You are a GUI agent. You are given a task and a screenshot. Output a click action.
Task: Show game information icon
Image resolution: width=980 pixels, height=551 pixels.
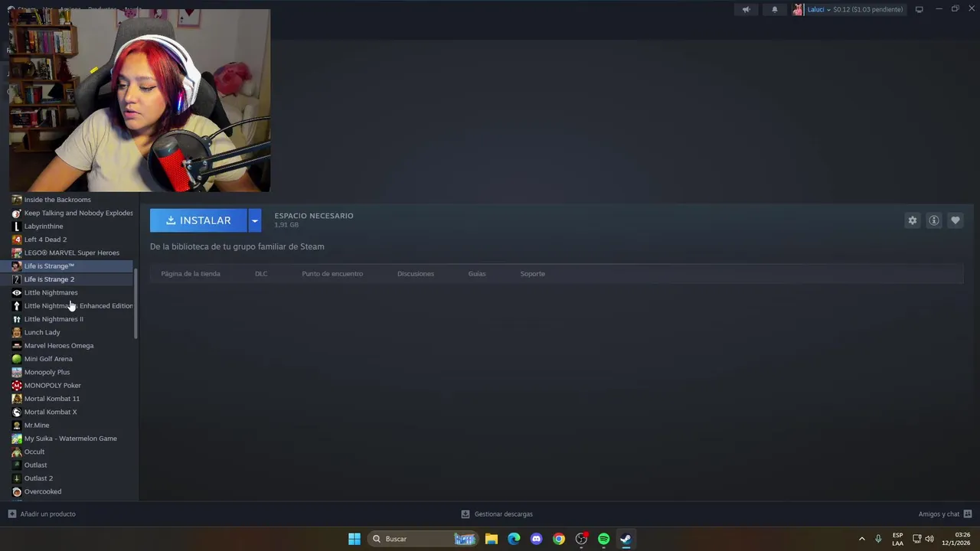[x=934, y=220]
